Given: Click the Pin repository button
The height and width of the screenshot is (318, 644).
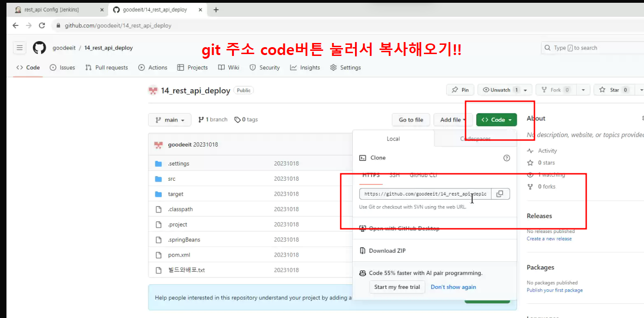Looking at the screenshot, I should [x=460, y=90].
